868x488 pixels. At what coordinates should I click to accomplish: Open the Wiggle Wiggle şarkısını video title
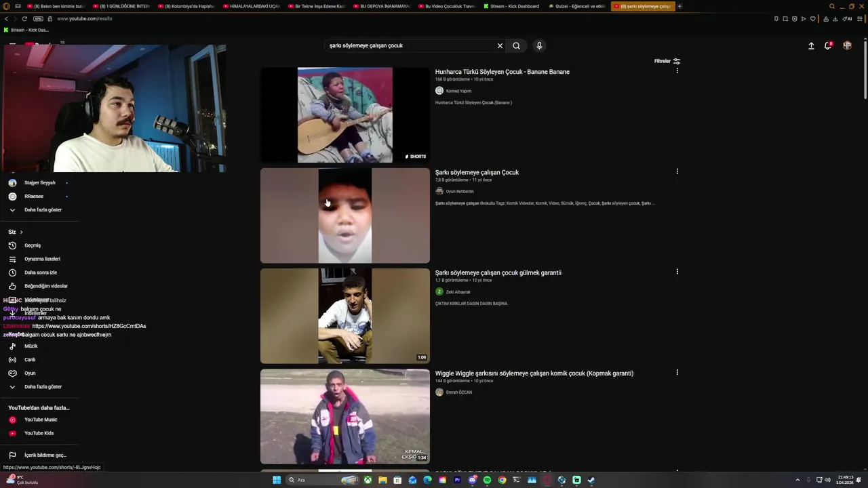coord(534,373)
